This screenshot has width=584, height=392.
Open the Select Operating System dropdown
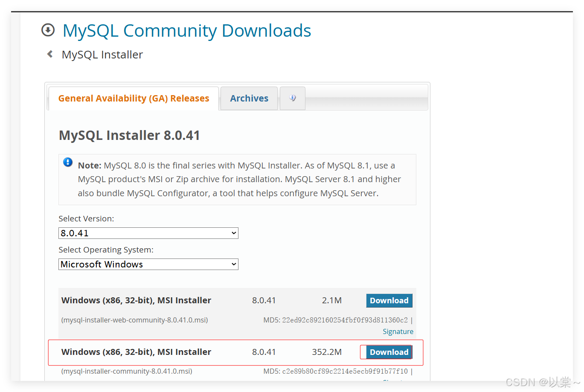[x=148, y=264]
